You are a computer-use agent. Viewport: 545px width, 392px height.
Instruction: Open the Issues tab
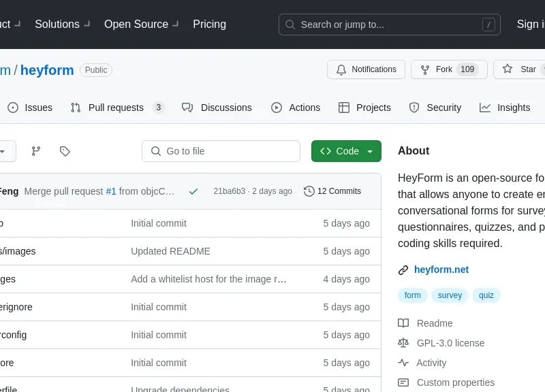(30, 108)
